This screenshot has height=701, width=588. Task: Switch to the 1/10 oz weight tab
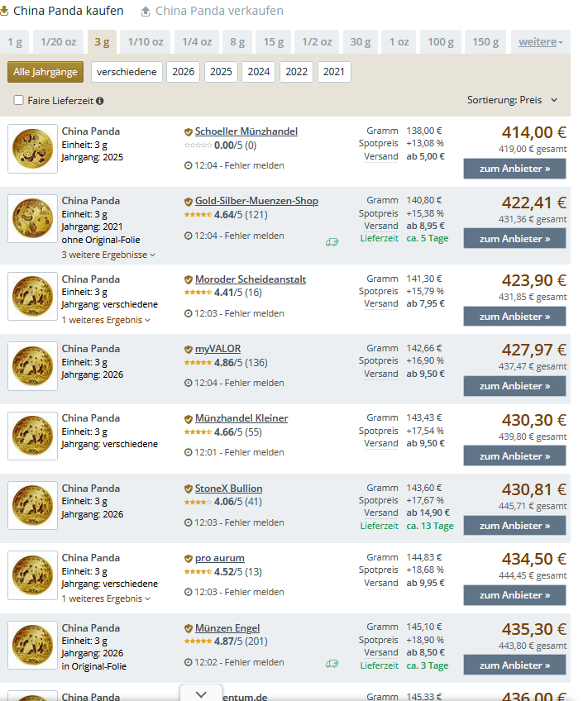click(x=146, y=41)
